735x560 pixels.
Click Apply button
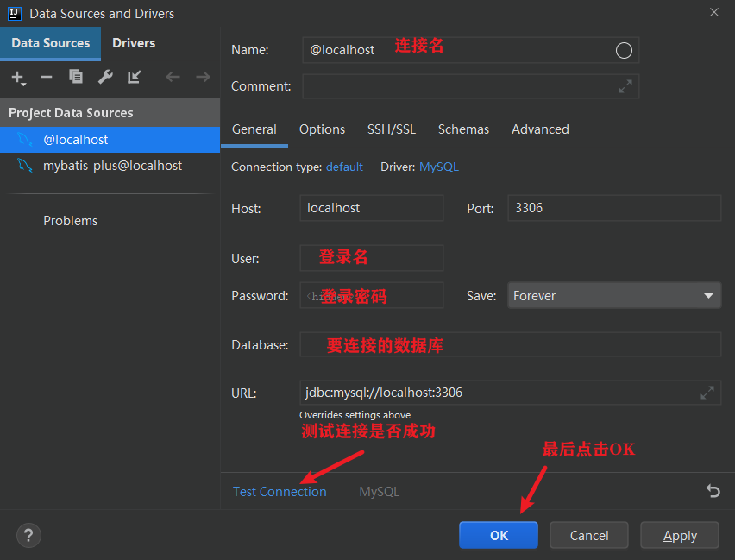click(x=680, y=535)
